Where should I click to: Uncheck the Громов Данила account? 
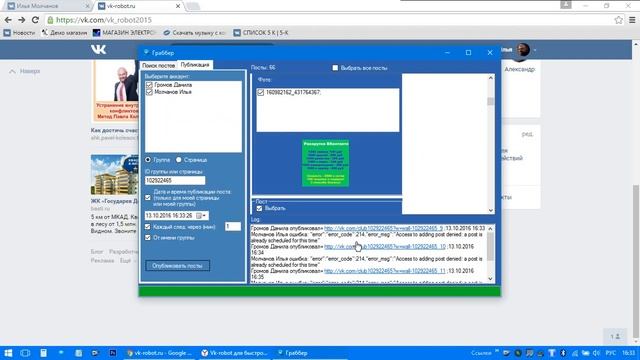tap(149, 85)
